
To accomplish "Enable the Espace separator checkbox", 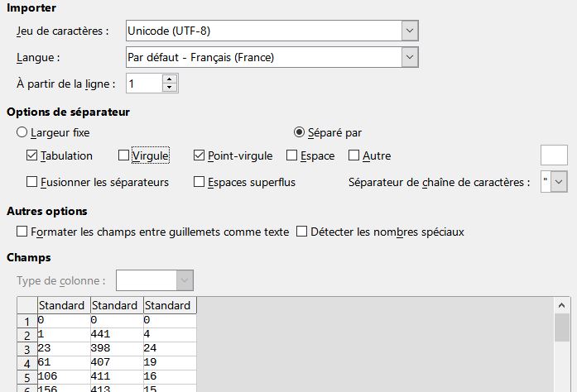I will tap(291, 155).
